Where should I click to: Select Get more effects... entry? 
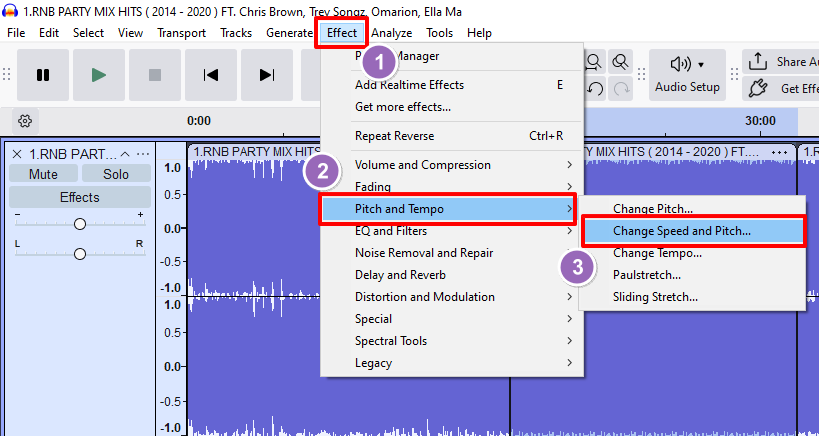(451, 107)
